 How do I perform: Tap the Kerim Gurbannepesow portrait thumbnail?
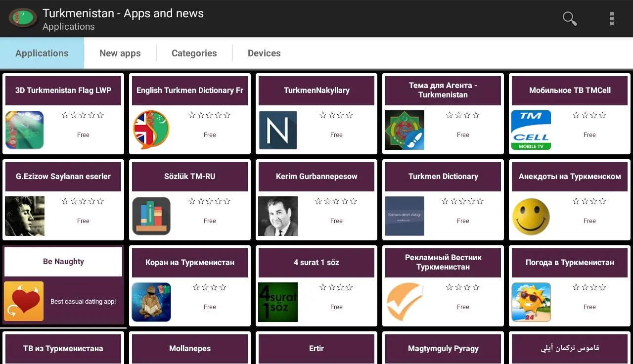coord(278,216)
